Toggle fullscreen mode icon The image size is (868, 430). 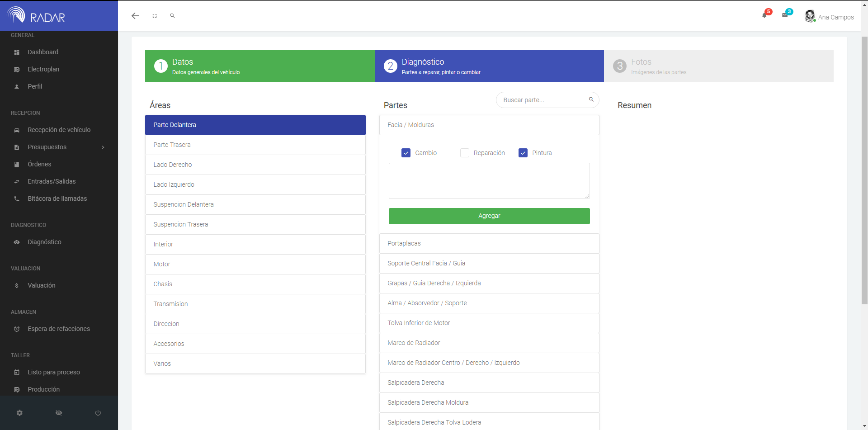click(x=155, y=16)
